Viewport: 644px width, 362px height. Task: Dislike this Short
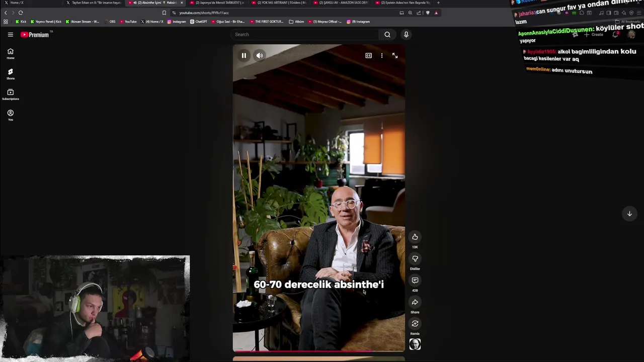pyautogui.click(x=415, y=258)
